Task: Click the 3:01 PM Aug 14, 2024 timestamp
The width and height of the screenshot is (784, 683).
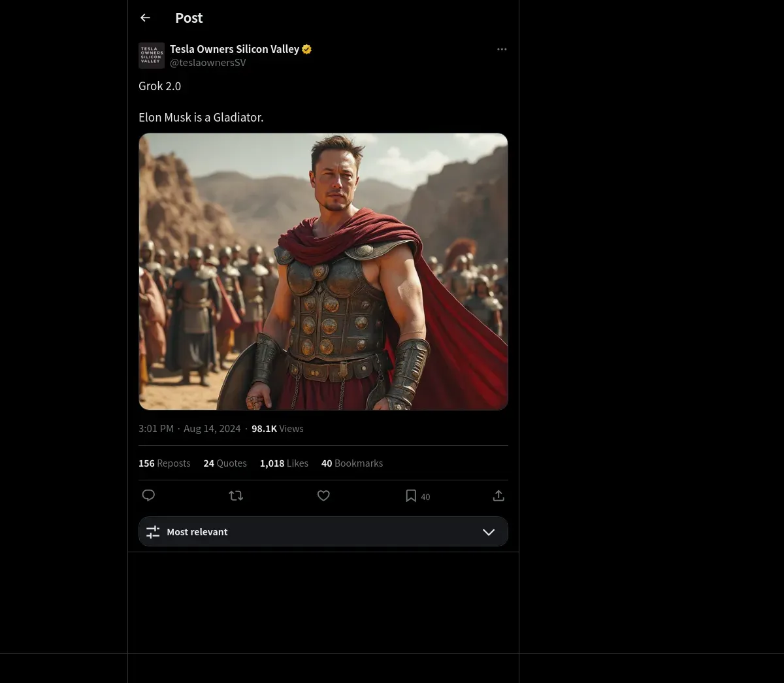Action: (x=189, y=429)
